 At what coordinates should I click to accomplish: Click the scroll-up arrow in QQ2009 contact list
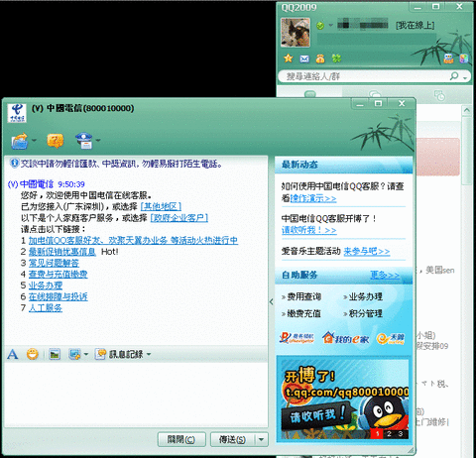point(467,110)
